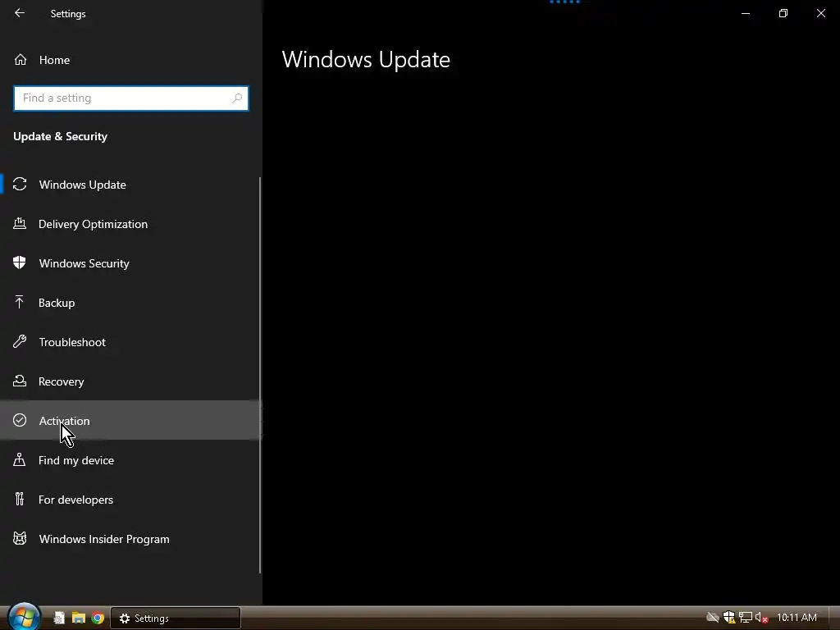This screenshot has width=840, height=630.
Task: Click the muted volume tray icon
Action: pos(761,618)
